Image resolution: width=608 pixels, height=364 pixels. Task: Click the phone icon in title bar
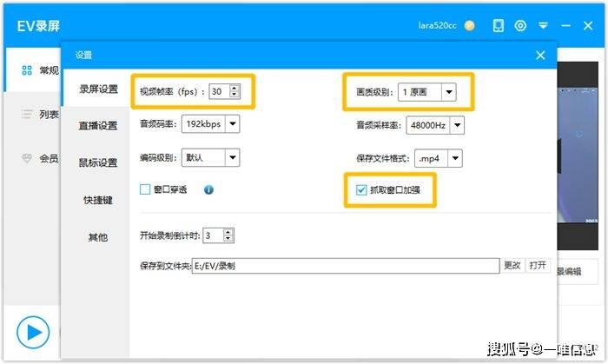[498, 25]
